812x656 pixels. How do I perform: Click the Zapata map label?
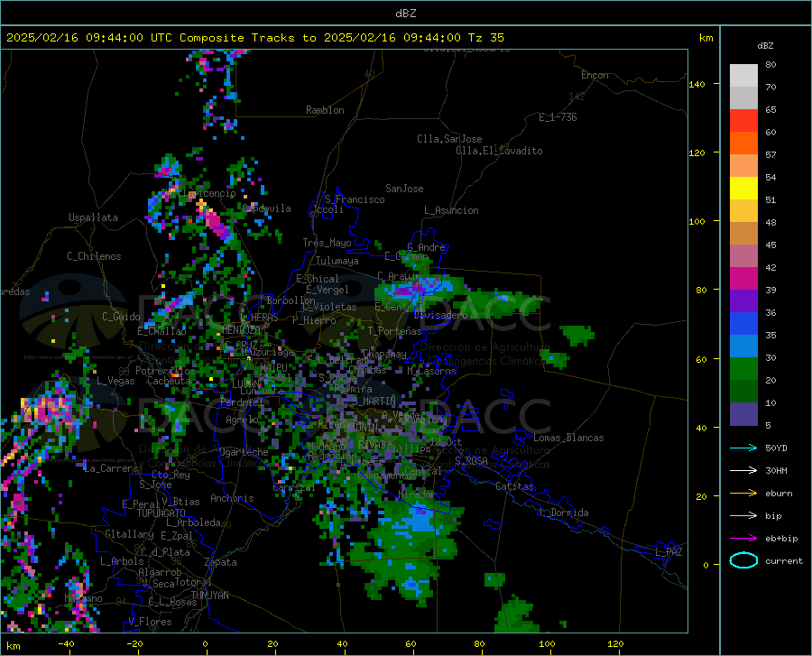tap(221, 562)
